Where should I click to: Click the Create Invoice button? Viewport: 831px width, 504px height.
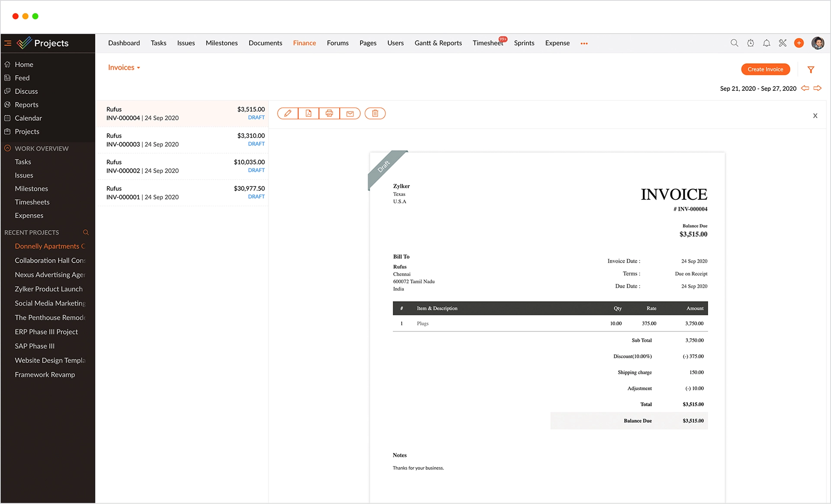click(765, 69)
